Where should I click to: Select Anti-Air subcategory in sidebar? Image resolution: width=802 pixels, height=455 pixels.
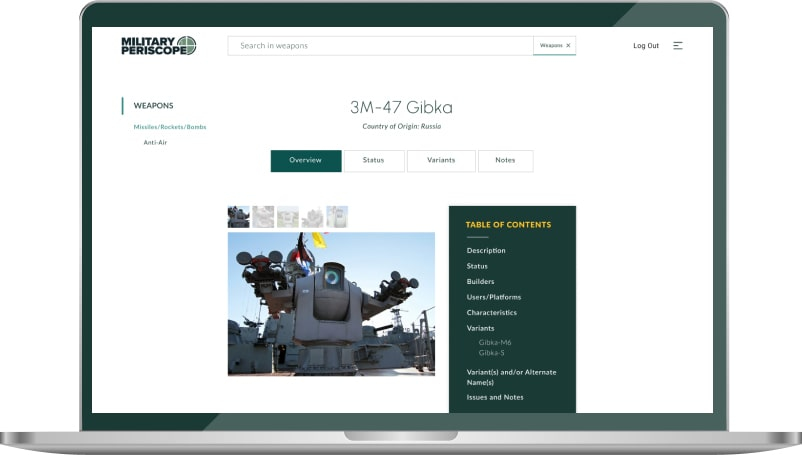pos(155,143)
